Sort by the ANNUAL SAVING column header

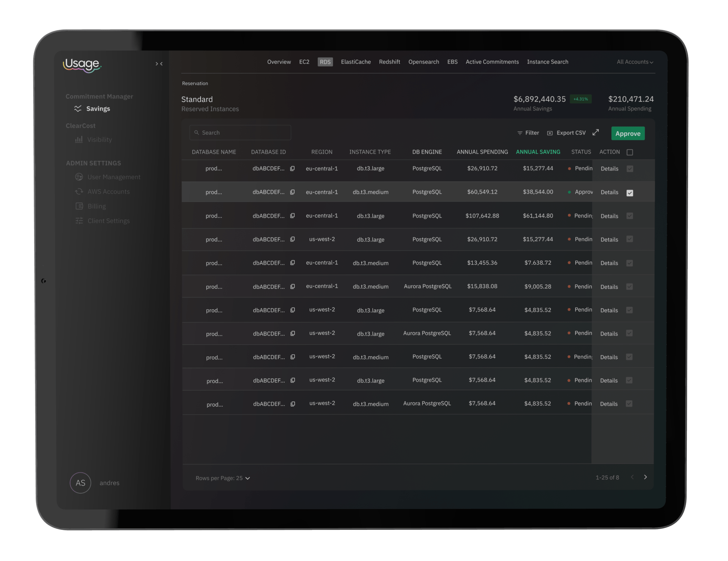[538, 152]
